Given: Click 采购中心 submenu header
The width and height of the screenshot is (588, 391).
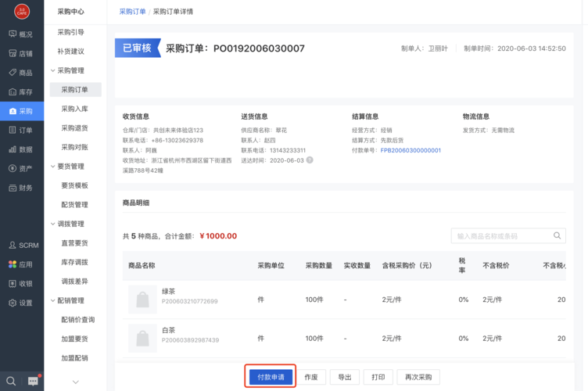Looking at the screenshot, I should (x=71, y=12).
